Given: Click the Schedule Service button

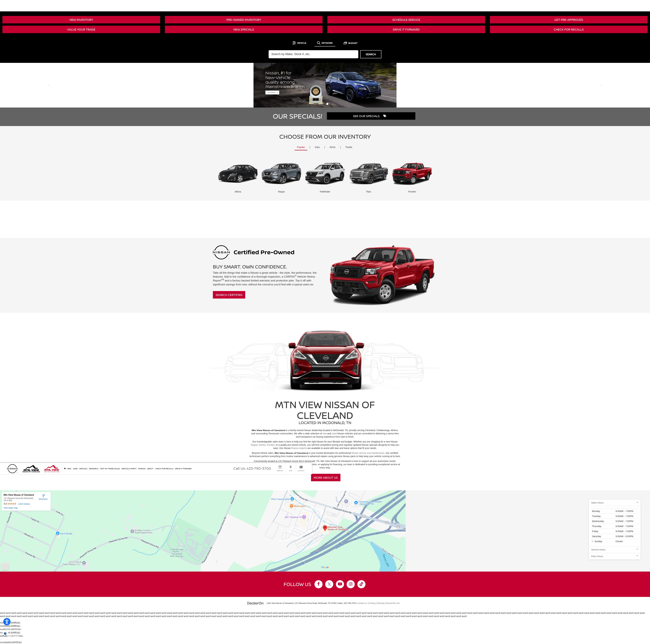Looking at the screenshot, I should (x=406, y=20).
